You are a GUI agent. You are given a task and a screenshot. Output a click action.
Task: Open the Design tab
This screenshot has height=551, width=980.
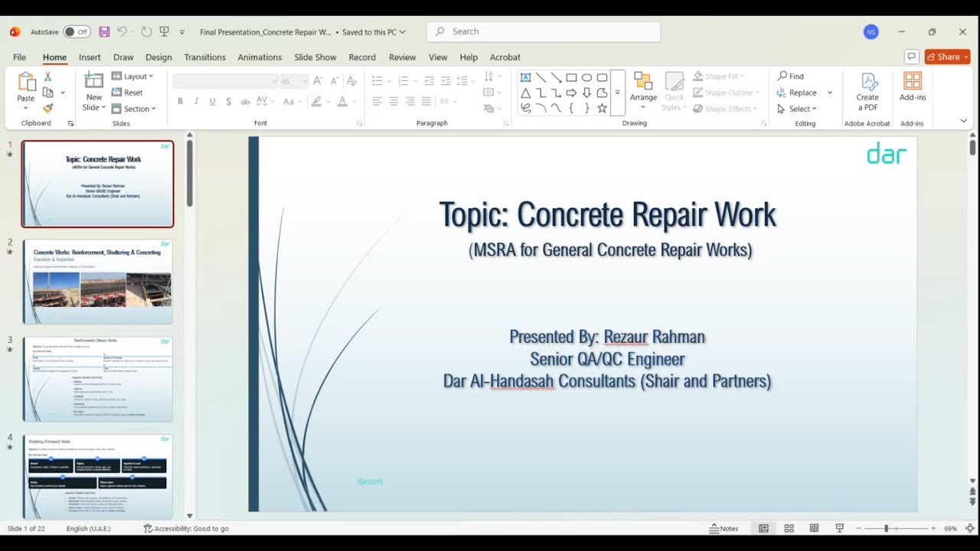pos(158,57)
